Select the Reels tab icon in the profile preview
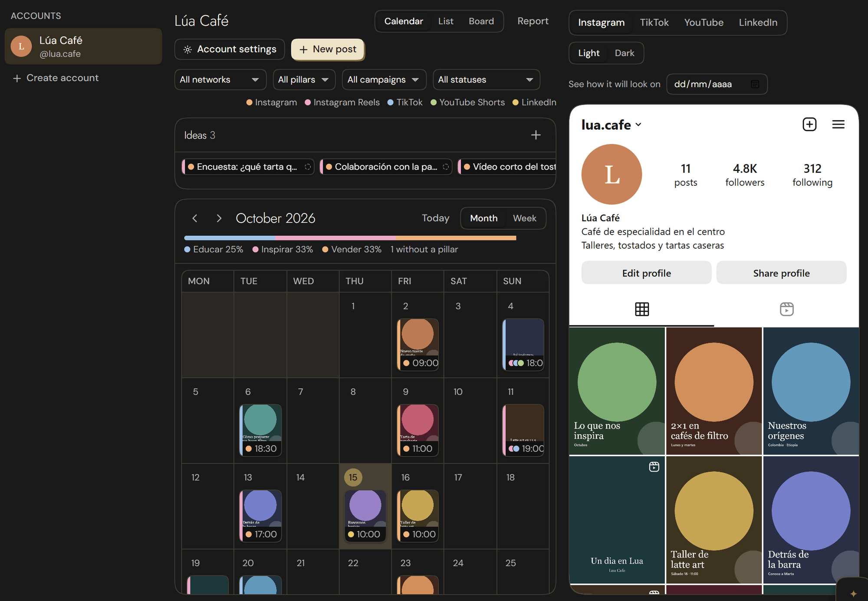 pos(786,309)
